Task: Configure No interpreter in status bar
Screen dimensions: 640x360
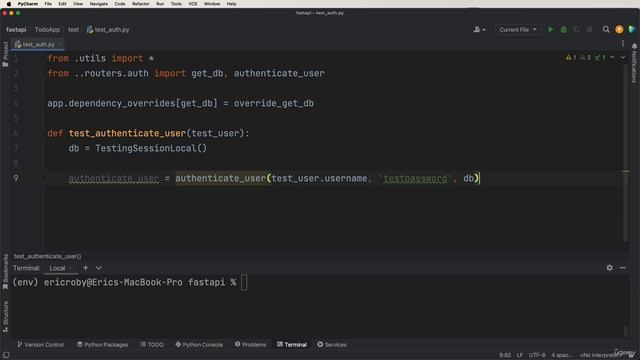Action: coord(600,355)
